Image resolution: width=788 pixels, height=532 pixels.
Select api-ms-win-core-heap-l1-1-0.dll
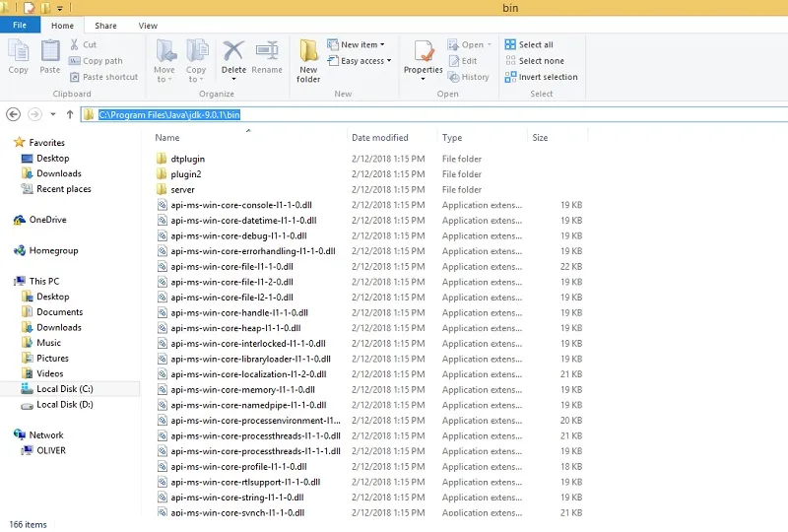(x=229, y=328)
